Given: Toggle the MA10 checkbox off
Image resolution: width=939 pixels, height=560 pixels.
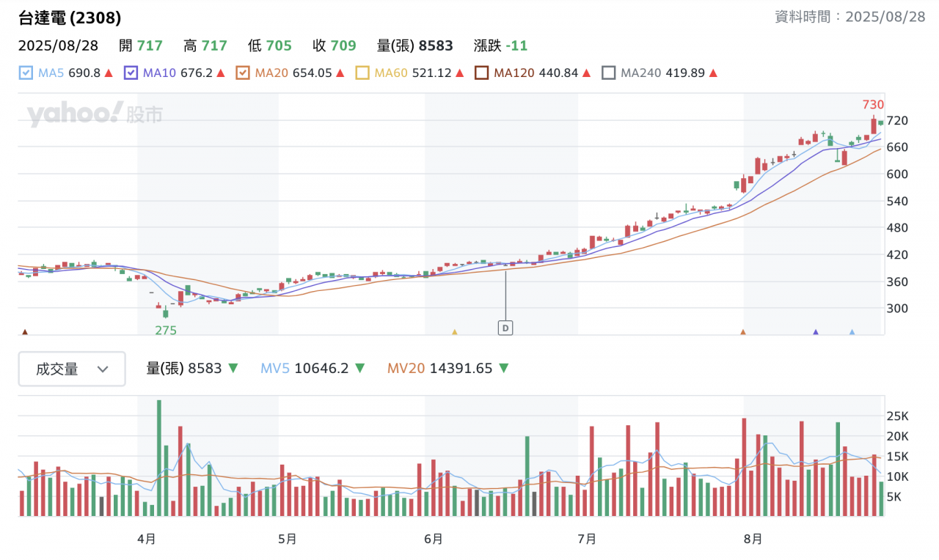Looking at the screenshot, I should (x=131, y=73).
